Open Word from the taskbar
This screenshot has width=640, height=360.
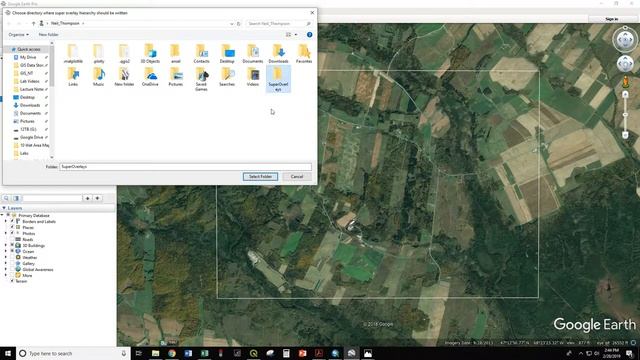188,353
